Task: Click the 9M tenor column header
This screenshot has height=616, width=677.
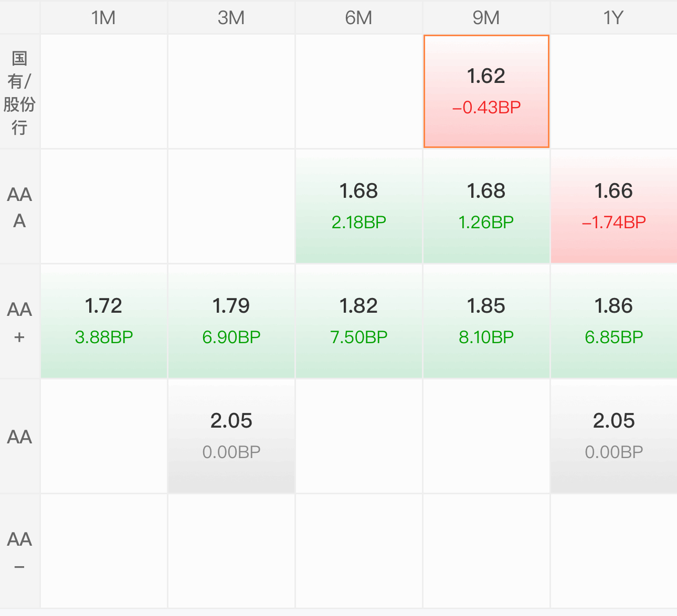Action: (x=486, y=18)
